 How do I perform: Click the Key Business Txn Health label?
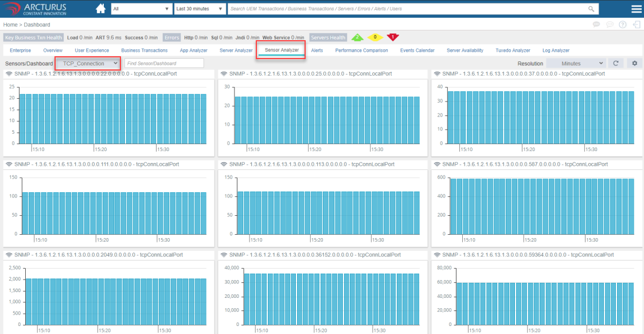[33, 38]
